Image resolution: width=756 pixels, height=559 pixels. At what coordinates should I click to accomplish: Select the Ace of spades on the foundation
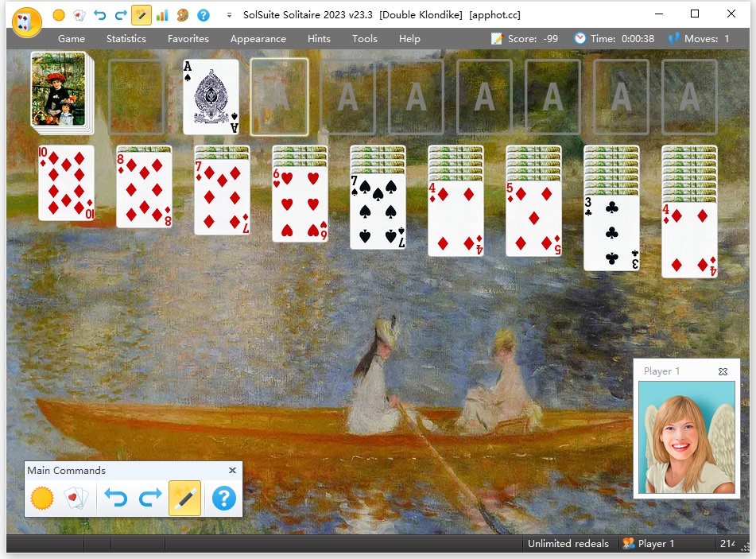211,96
